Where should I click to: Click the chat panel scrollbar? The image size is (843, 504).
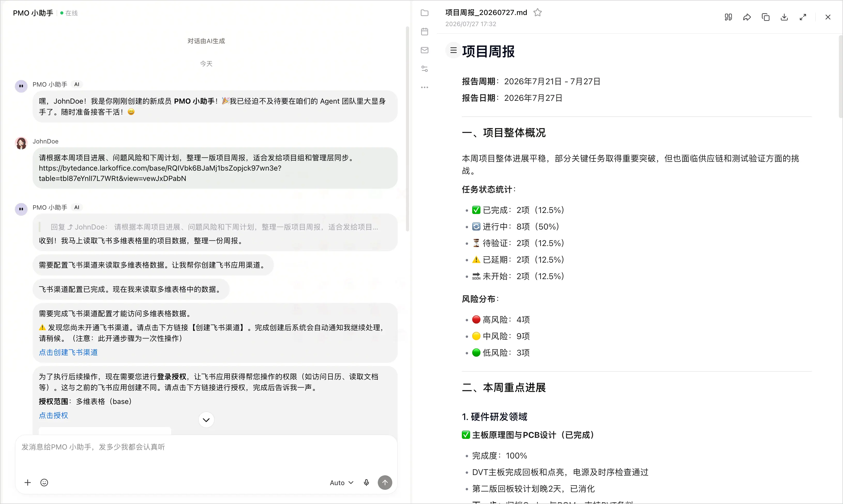[x=407, y=129]
